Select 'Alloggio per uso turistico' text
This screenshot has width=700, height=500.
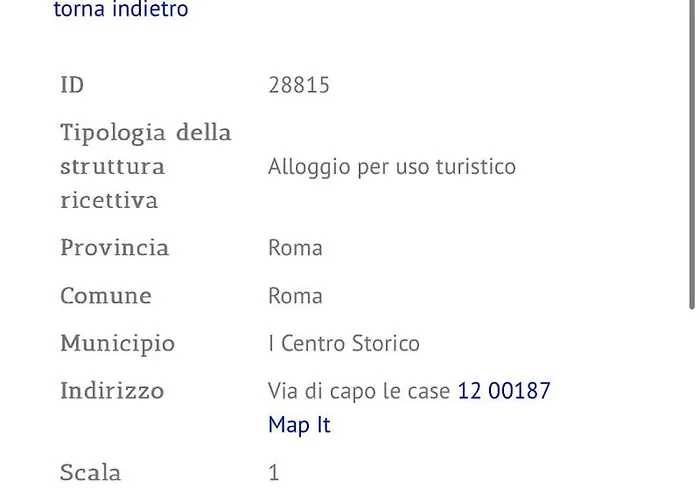(x=392, y=167)
